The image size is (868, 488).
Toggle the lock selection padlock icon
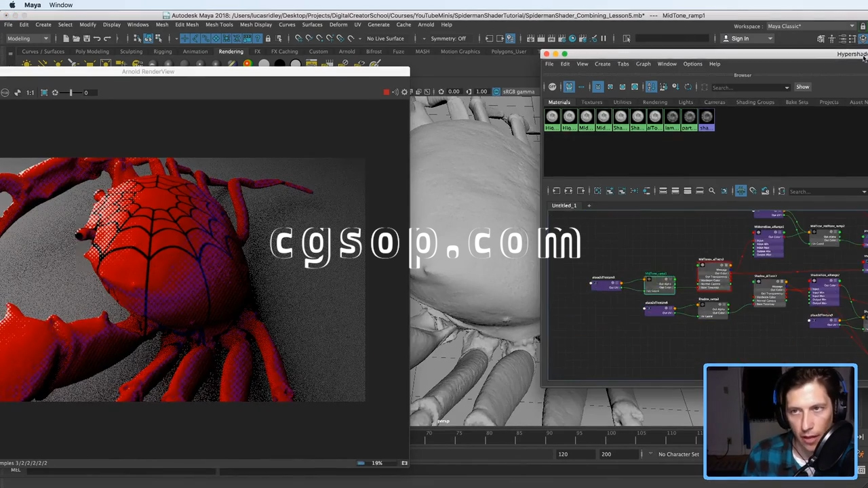click(268, 39)
